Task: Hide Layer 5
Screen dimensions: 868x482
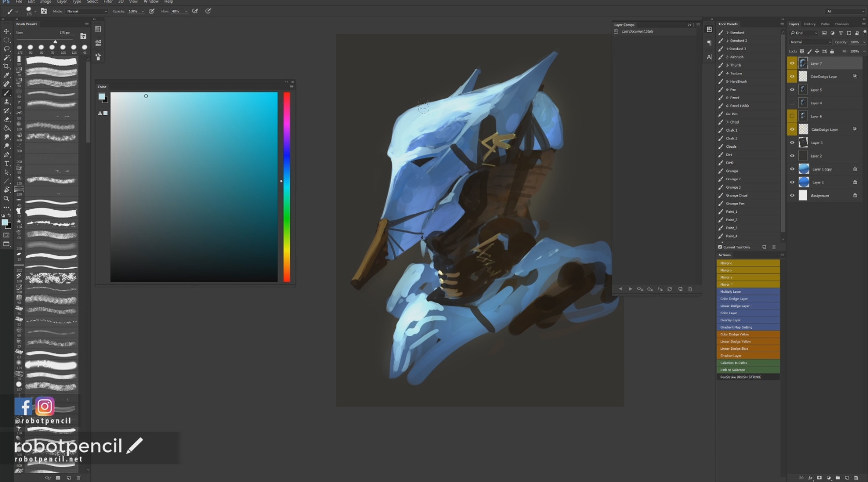Action: [x=792, y=90]
